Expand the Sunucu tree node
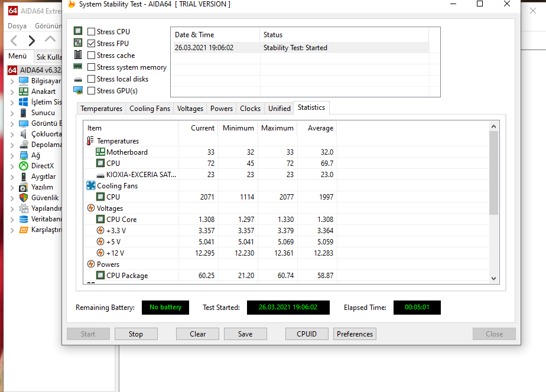The width and height of the screenshot is (546, 392). pos(12,113)
